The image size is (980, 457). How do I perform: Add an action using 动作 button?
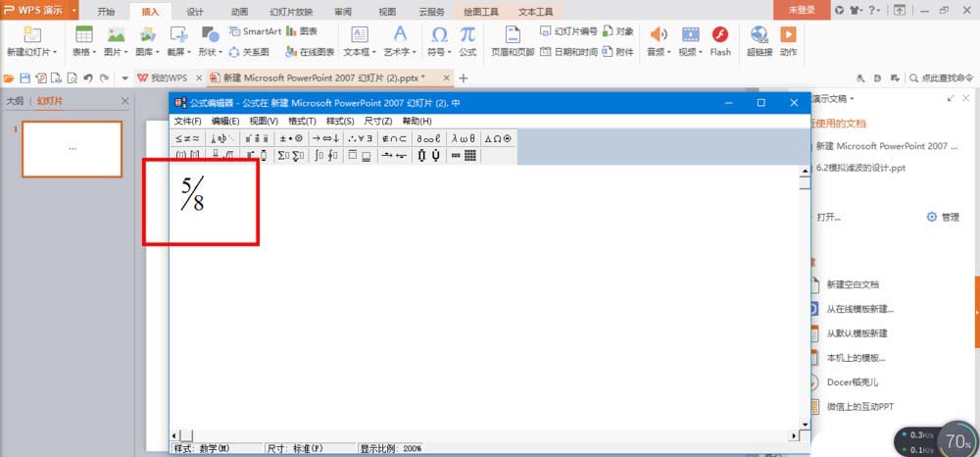[x=789, y=41]
